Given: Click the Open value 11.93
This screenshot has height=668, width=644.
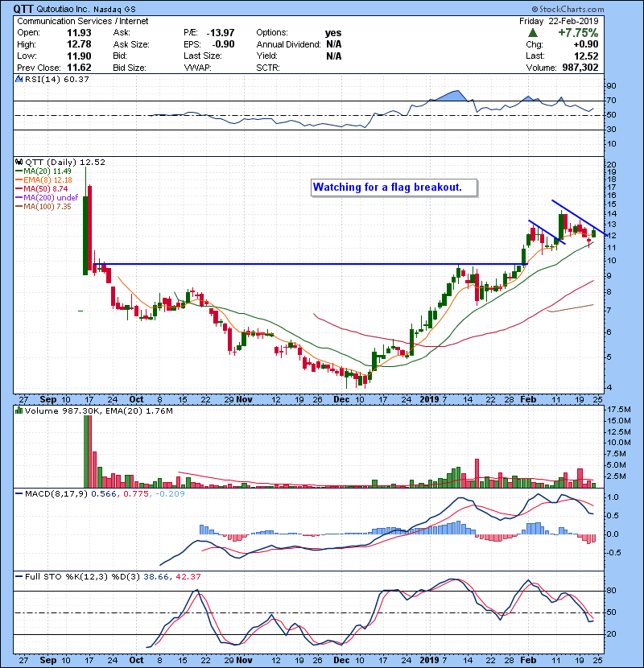Looking at the screenshot, I should [x=79, y=33].
